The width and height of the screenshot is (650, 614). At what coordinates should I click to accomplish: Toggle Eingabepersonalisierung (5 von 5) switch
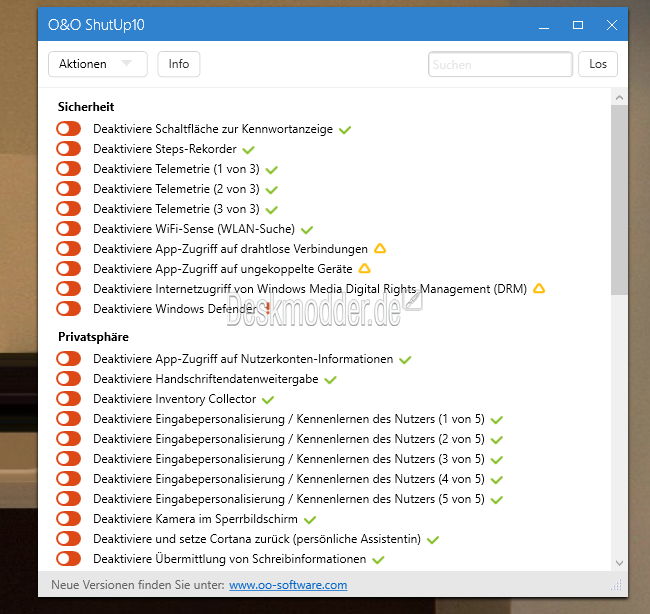coord(69,499)
